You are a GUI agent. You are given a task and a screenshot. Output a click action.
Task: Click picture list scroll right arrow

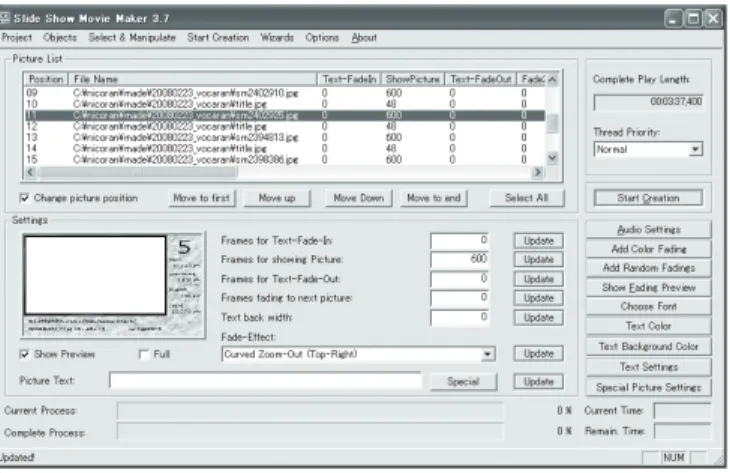(x=538, y=172)
